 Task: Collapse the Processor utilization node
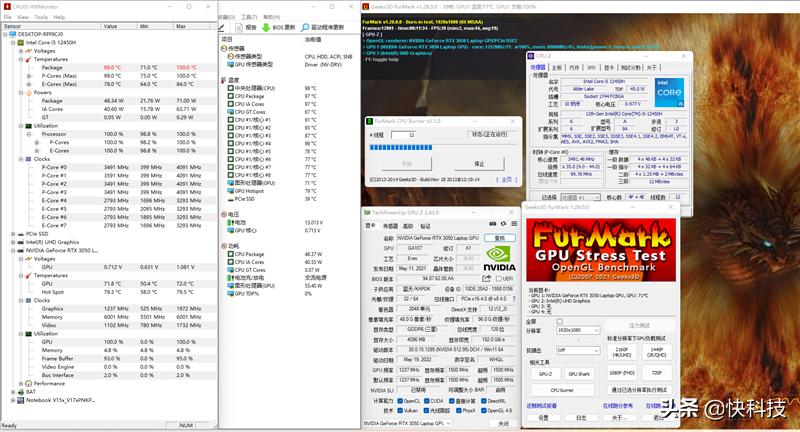[x=29, y=134]
